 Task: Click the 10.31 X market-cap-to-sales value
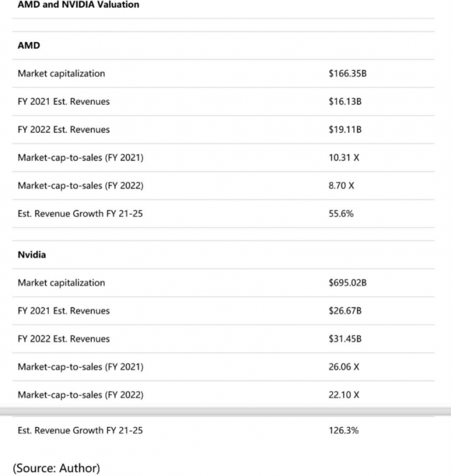pyautogui.click(x=343, y=157)
